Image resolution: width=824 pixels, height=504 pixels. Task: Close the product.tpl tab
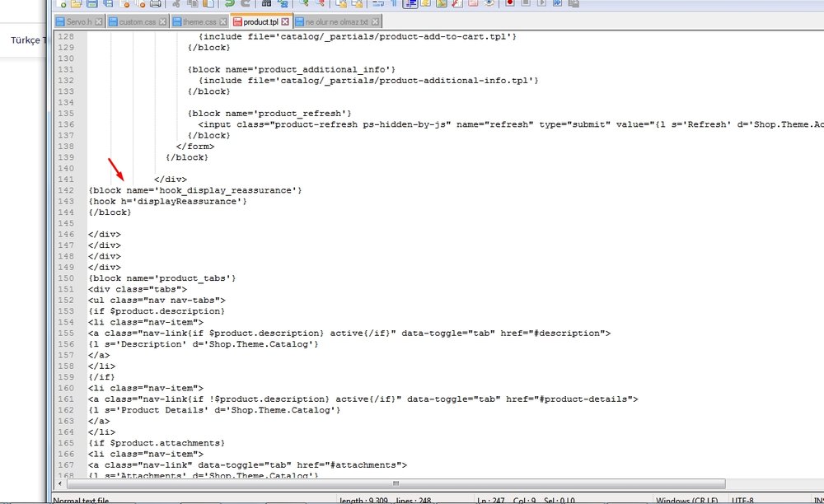tap(283, 22)
